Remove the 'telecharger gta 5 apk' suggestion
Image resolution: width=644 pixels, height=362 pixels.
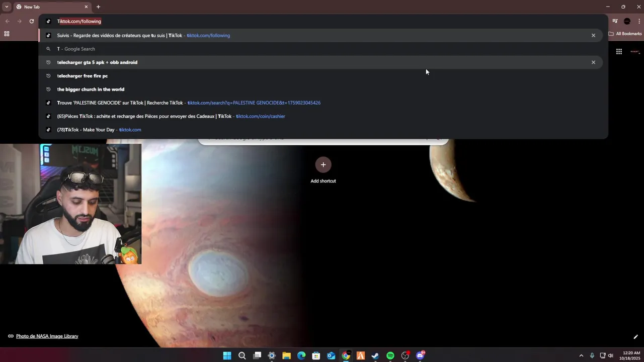pyautogui.click(x=593, y=62)
